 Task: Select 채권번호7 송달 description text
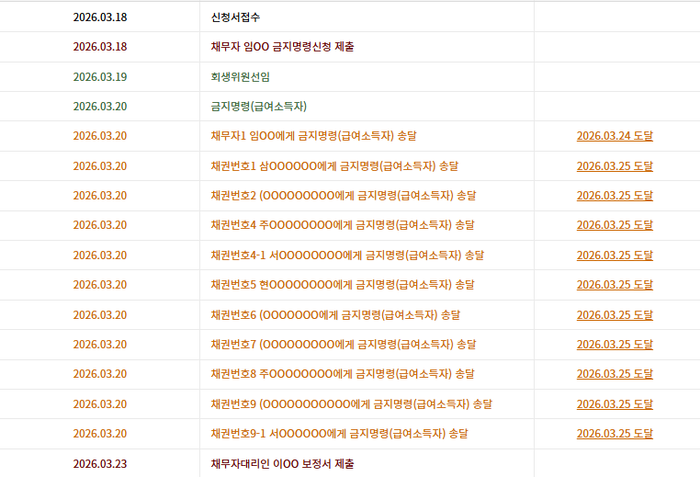click(343, 345)
